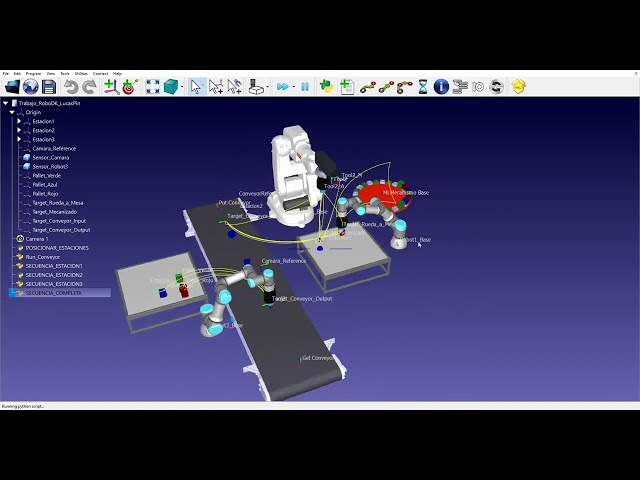Start fast simulation with the double-arrow icon
Screen dimensions: 640x480
pyautogui.click(x=282, y=87)
